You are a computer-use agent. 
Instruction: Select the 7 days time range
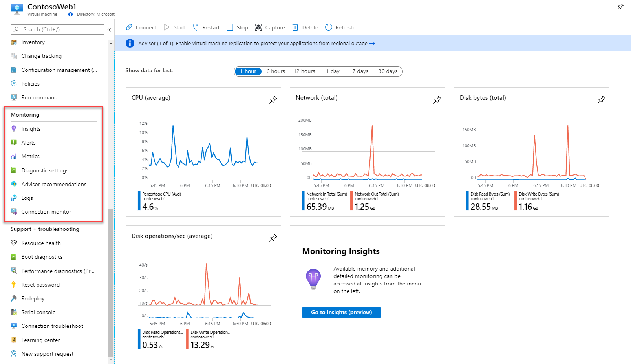360,71
